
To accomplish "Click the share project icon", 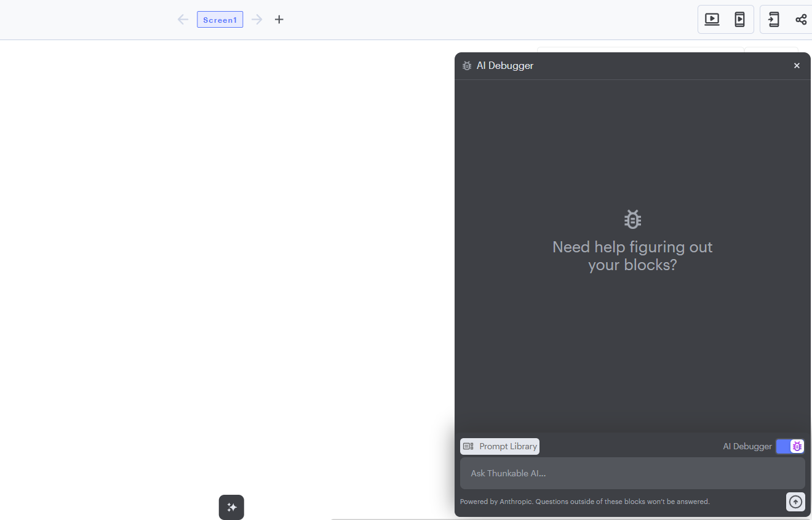I will 801,20.
